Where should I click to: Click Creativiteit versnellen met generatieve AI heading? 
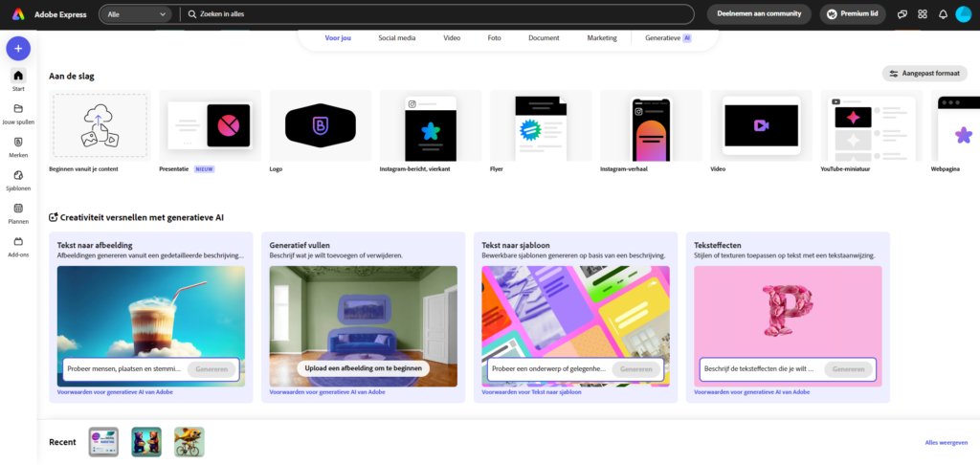tap(142, 217)
